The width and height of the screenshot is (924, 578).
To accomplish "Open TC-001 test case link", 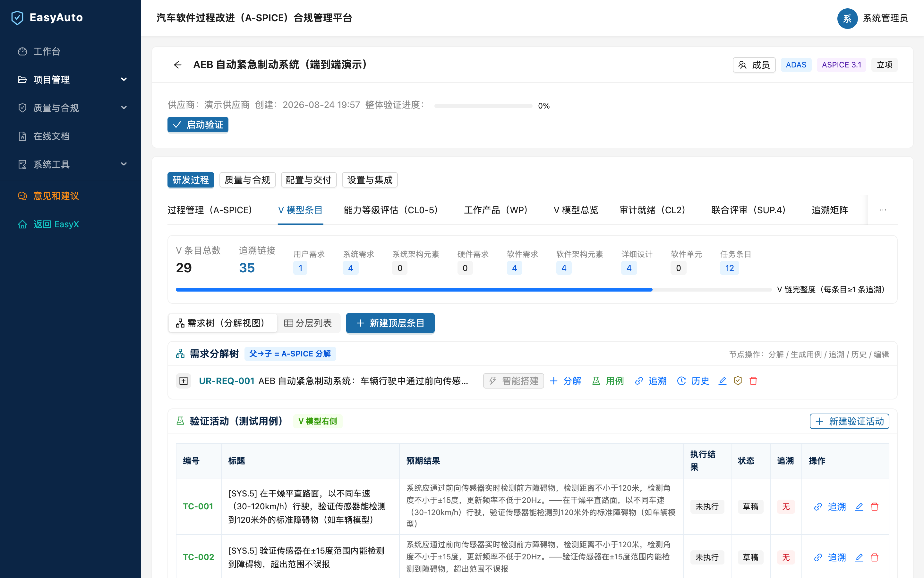I will (x=198, y=506).
